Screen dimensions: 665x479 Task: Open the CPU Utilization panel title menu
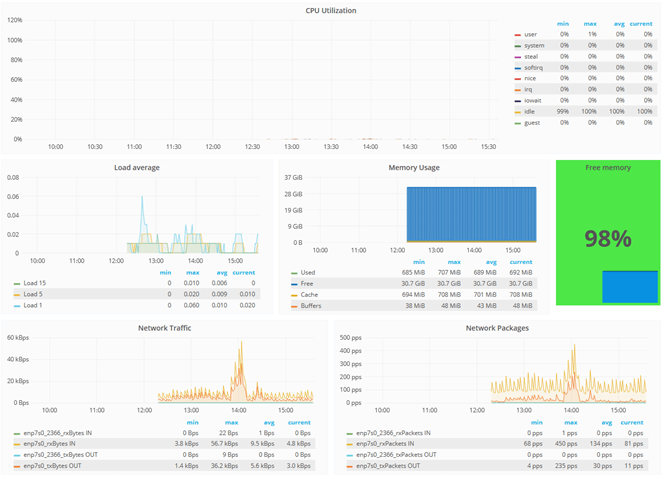pyautogui.click(x=330, y=11)
